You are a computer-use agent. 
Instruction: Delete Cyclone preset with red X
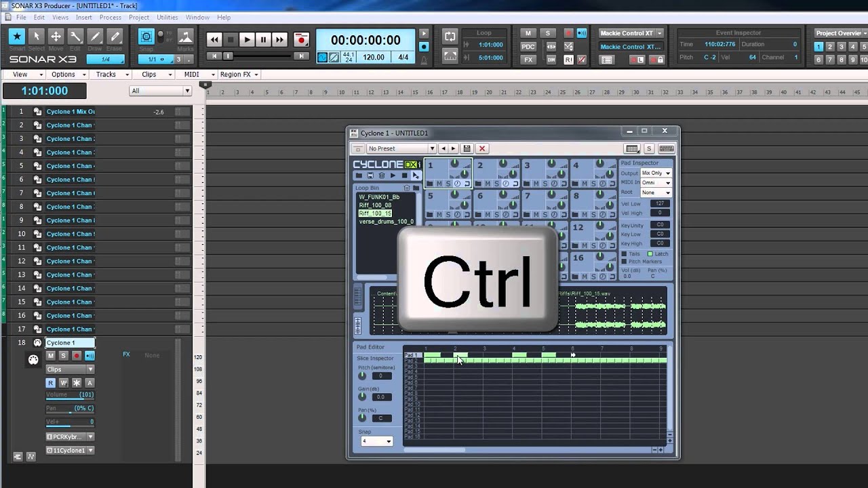click(482, 148)
